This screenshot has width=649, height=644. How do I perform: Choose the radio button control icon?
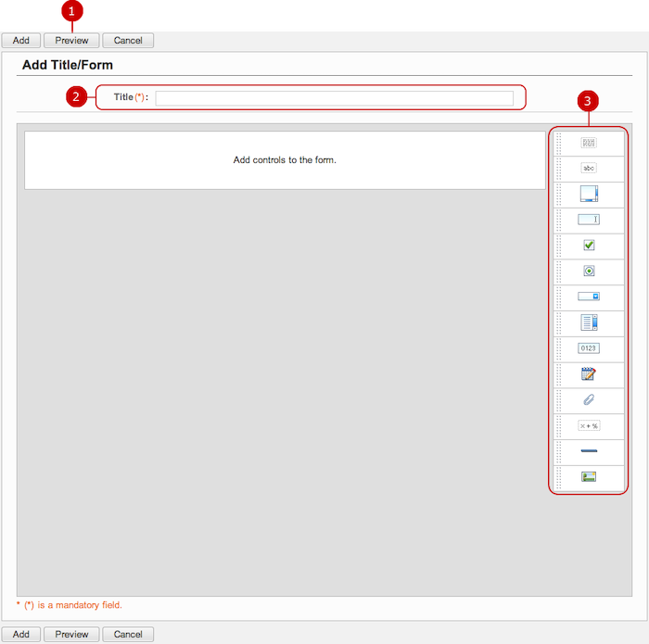[x=589, y=271]
